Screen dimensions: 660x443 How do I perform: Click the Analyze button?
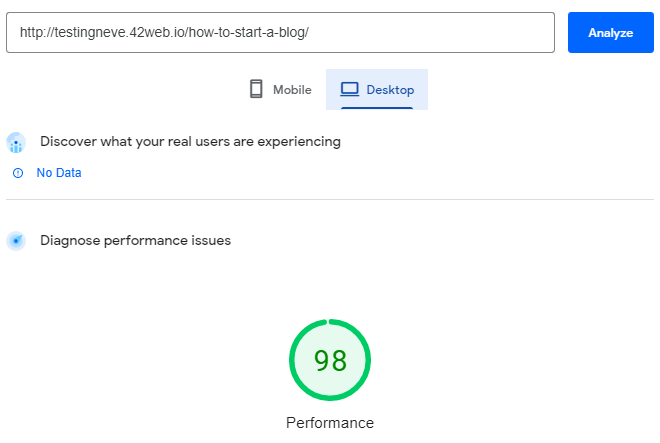click(x=610, y=32)
